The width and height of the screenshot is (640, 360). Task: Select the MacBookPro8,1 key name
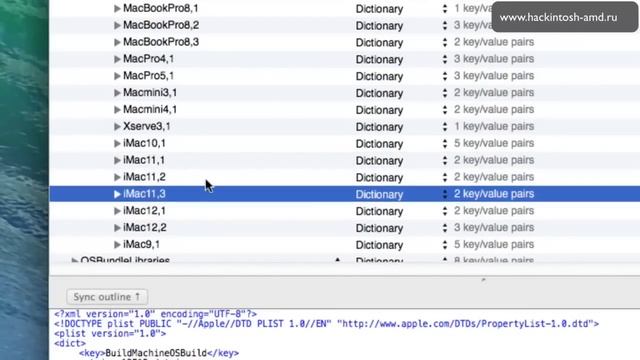click(x=161, y=8)
